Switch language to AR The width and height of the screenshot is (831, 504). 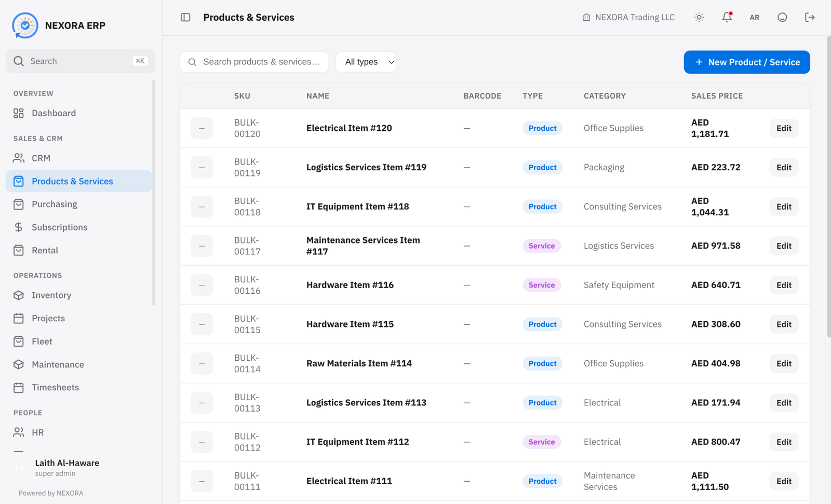[x=755, y=17]
